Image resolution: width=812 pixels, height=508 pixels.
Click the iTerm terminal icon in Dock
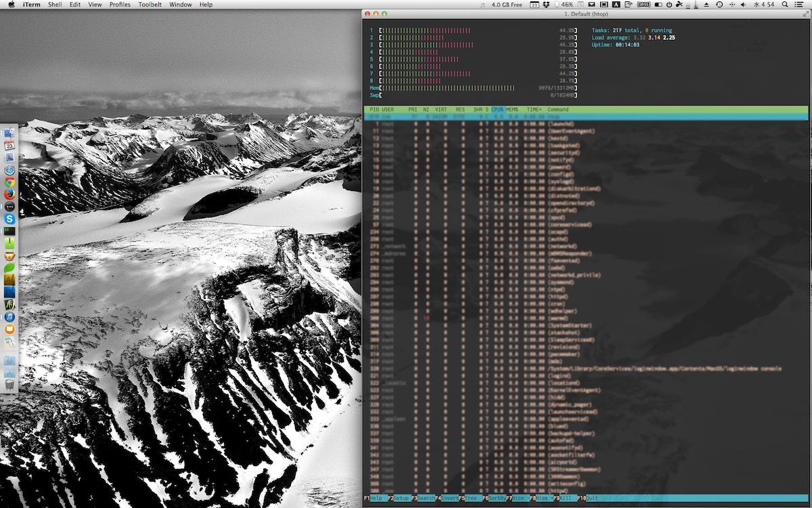[x=9, y=231]
